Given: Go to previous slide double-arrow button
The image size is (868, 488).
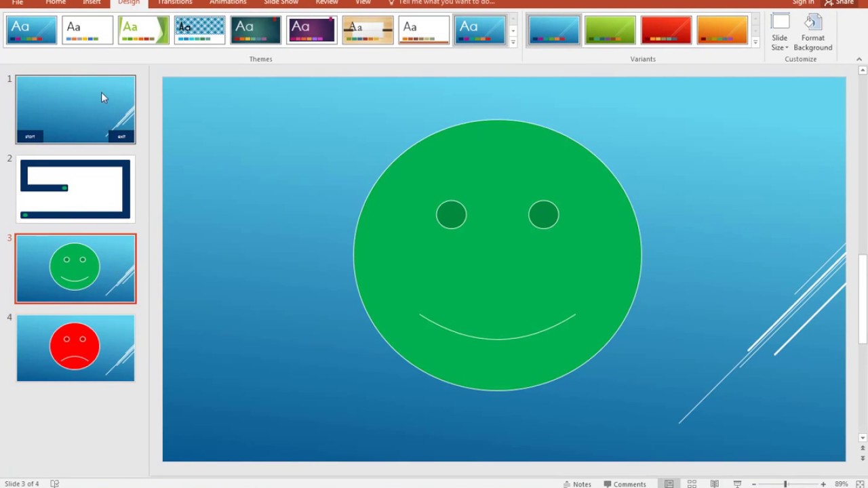Looking at the screenshot, I should pyautogui.click(x=863, y=448).
